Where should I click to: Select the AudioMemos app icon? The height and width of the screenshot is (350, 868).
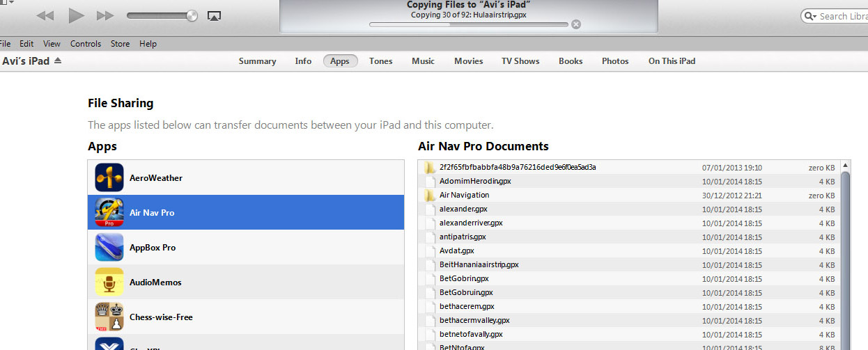109,282
